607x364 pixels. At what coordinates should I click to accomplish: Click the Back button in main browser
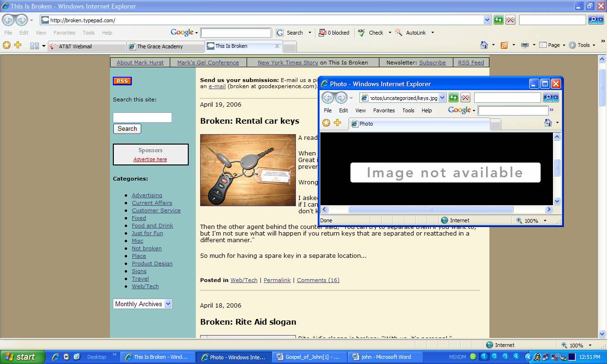click(x=9, y=20)
